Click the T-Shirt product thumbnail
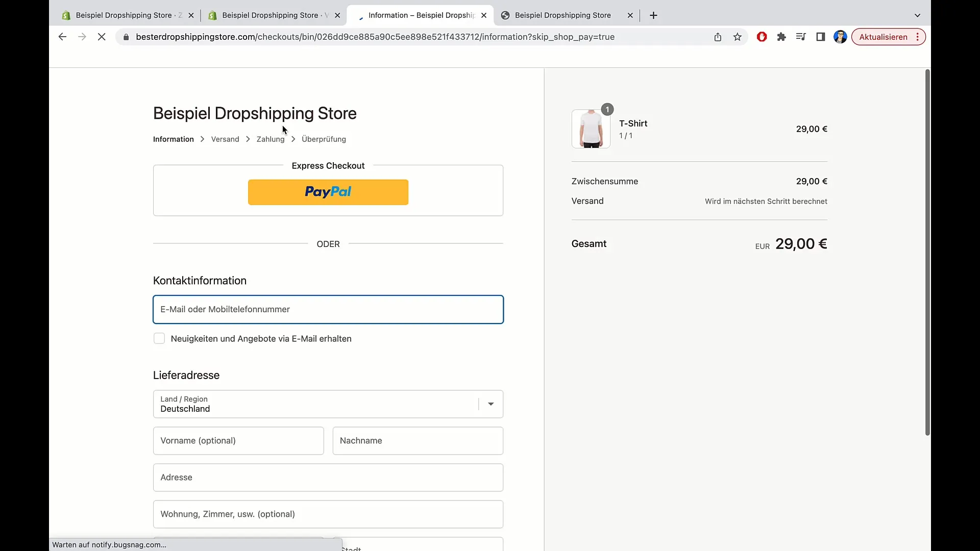This screenshot has height=551, width=980. [591, 129]
